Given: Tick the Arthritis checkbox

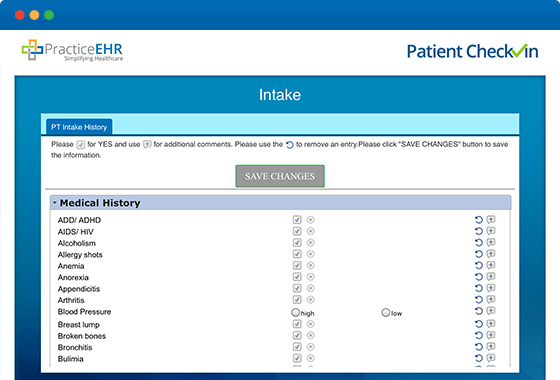Looking at the screenshot, I should click(297, 300).
